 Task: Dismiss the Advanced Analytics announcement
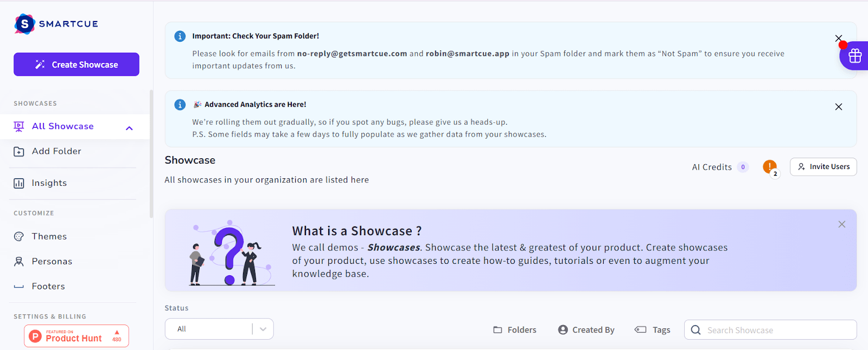tap(839, 107)
